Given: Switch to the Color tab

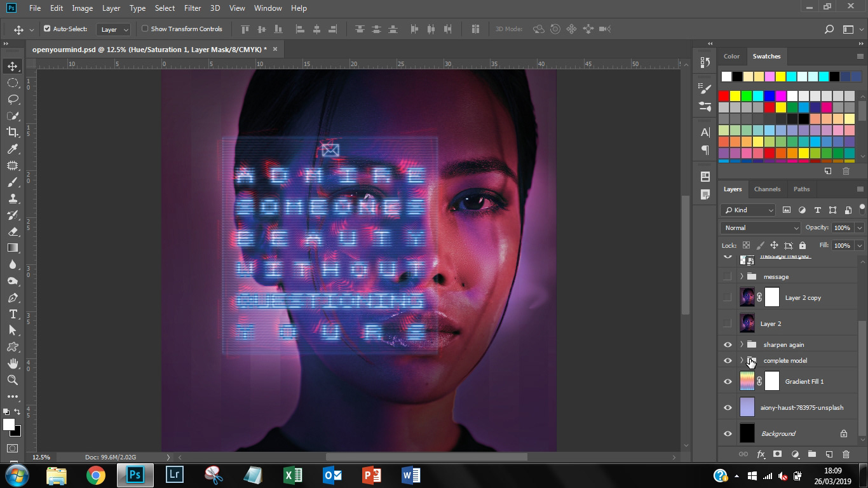Looking at the screenshot, I should (x=731, y=56).
